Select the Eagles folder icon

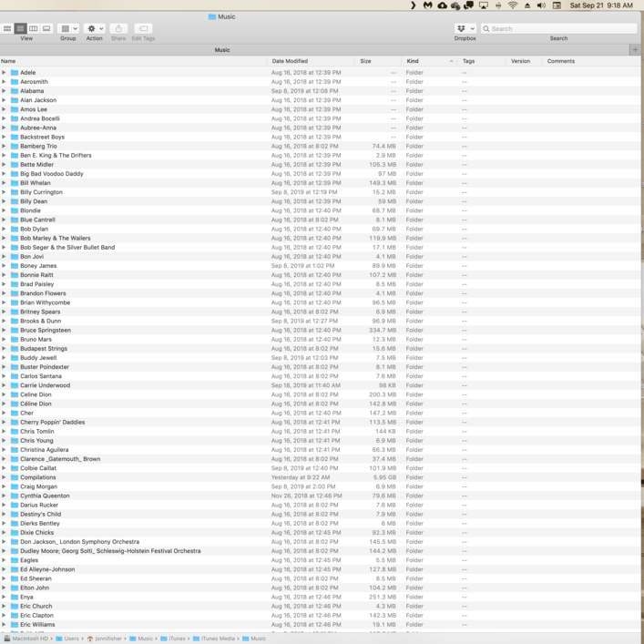pyautogui.click(x=15, y=560)
